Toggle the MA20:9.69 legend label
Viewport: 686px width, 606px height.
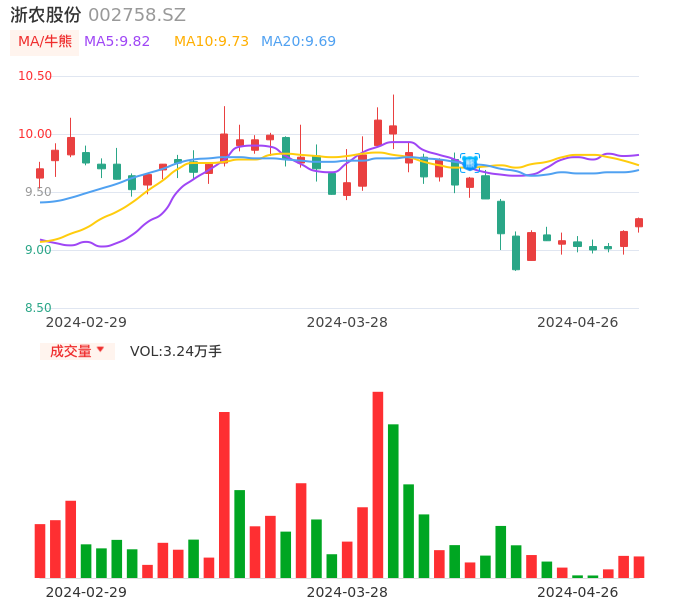(x=298, y=42)
